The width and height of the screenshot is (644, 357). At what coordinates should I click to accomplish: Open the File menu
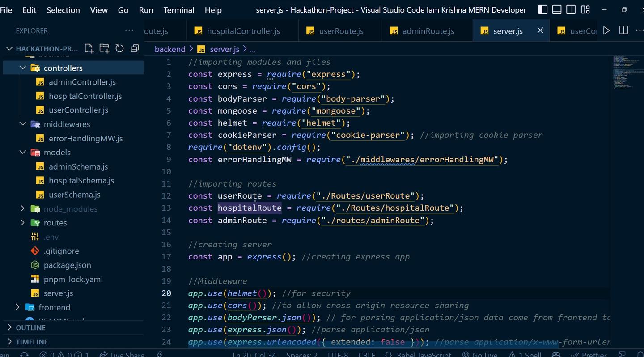click(6, 10)
